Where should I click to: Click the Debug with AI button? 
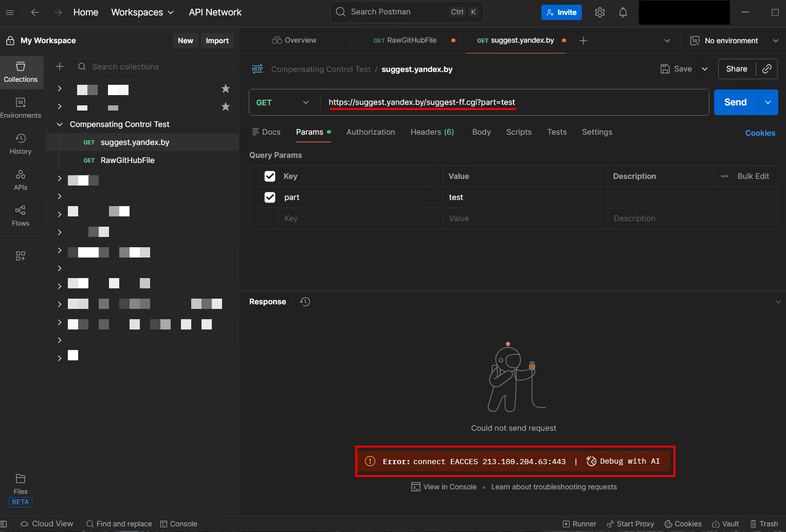point(623,461)
